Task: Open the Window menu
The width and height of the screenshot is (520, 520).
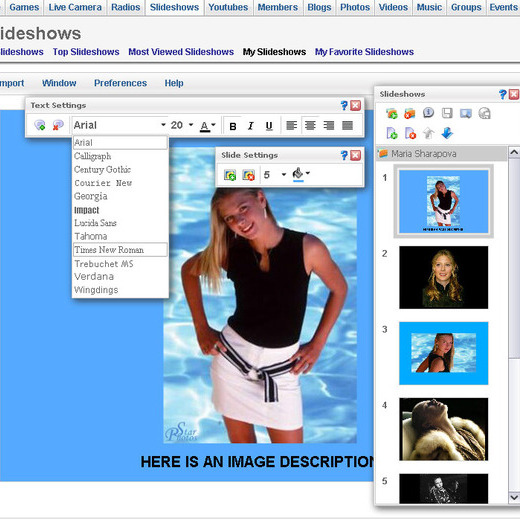Action: (59, 83)
